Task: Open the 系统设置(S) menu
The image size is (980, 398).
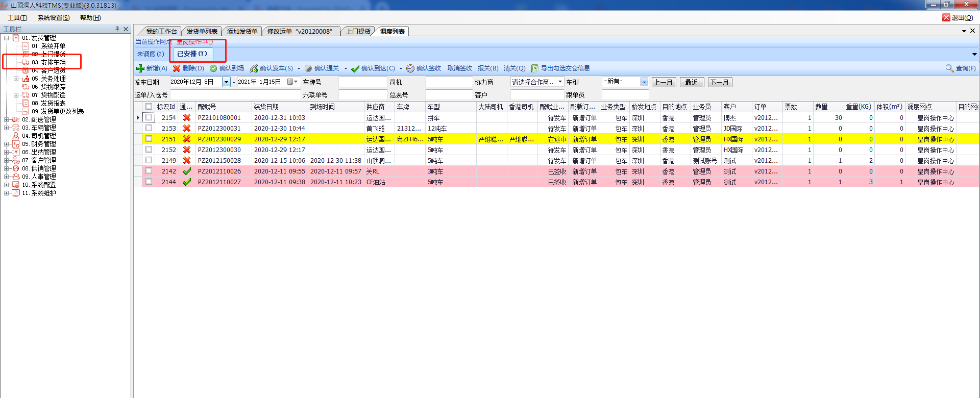Action: 54,18
